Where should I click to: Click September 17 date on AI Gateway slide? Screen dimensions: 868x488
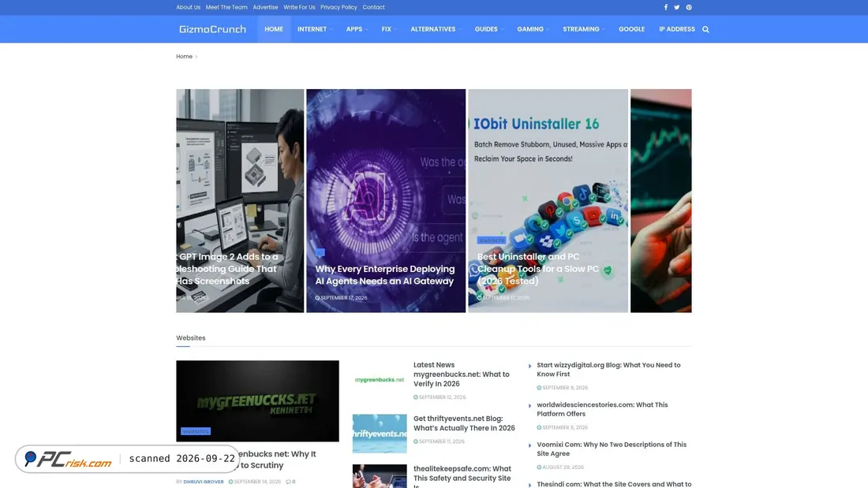(x=341, y=298)
